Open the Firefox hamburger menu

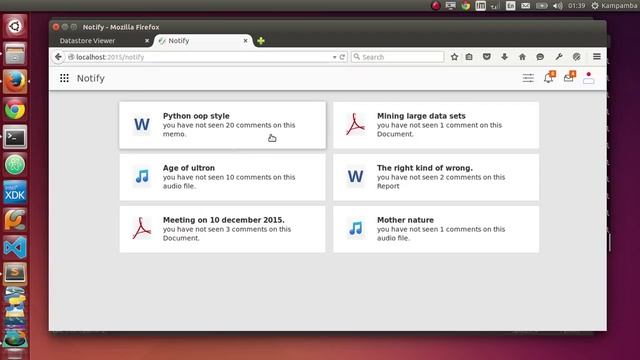coord(597,57)
